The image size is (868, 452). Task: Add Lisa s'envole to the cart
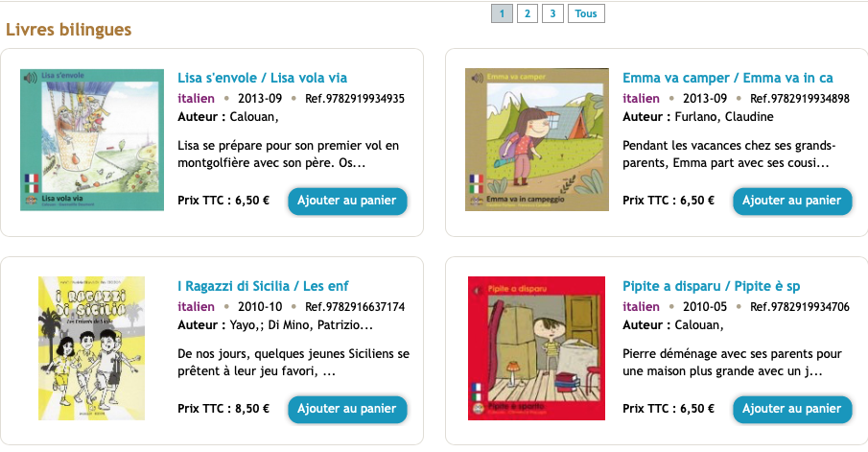(x=347, y=202)
